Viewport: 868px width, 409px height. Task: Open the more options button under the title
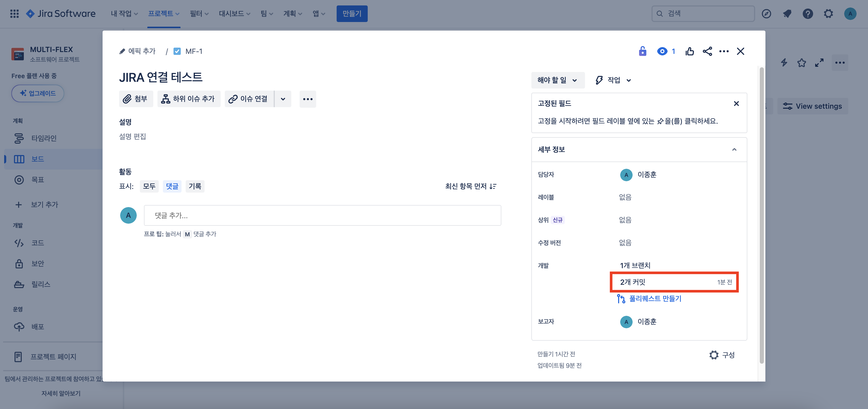coord(308,99)
